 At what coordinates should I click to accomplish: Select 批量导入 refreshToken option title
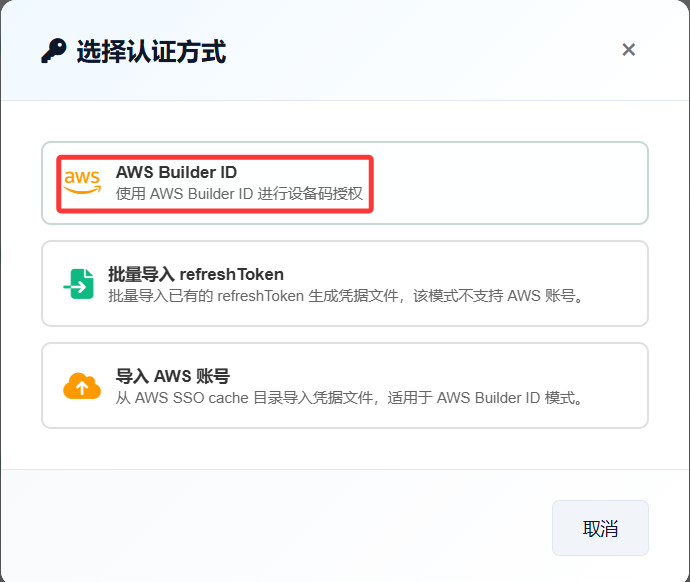pyautogui.click(x=196, y=274)
